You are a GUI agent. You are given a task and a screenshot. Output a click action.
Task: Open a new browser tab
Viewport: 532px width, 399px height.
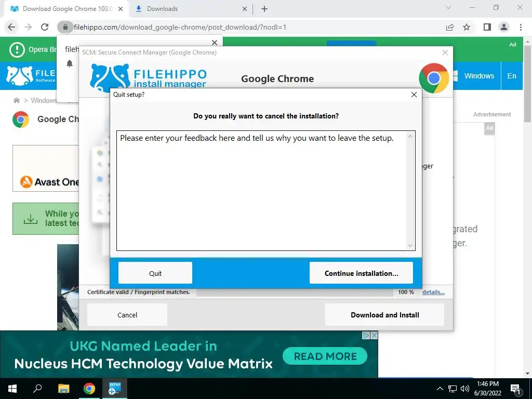(x=264, y=9)
